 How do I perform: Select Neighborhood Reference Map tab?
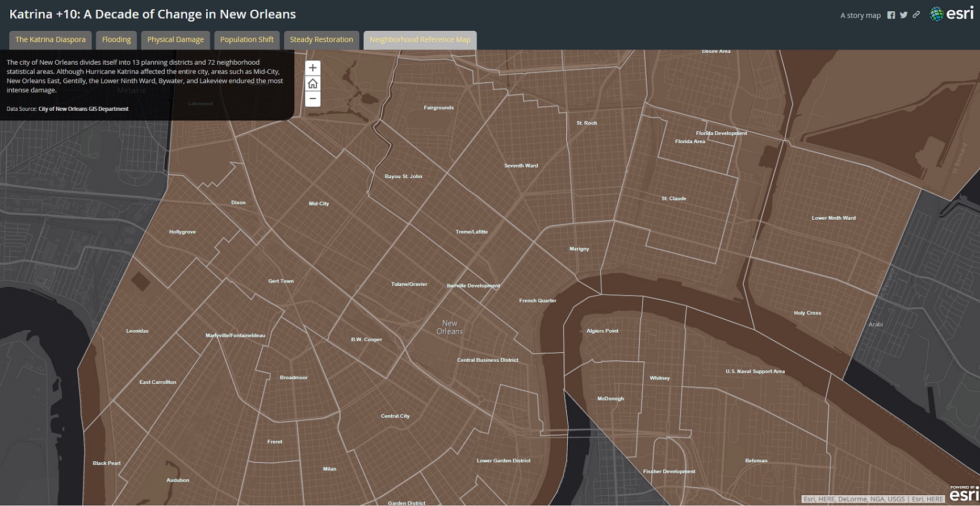[420, 40]
